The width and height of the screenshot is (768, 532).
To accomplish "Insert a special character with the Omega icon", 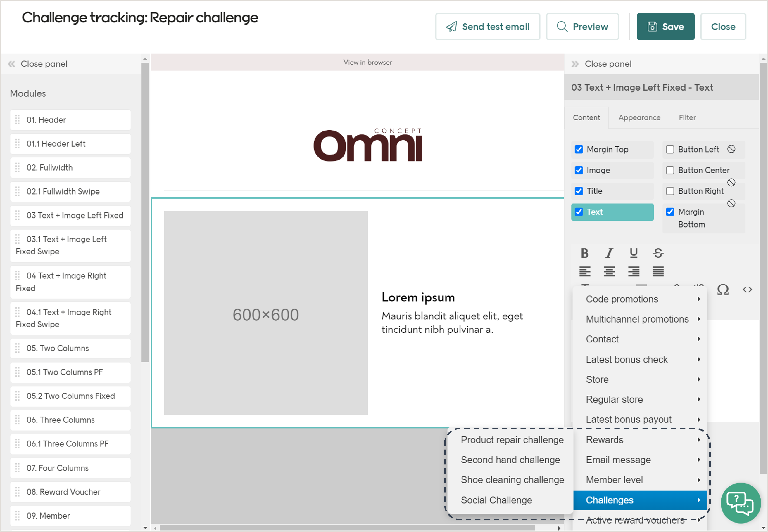I will 723,289.
